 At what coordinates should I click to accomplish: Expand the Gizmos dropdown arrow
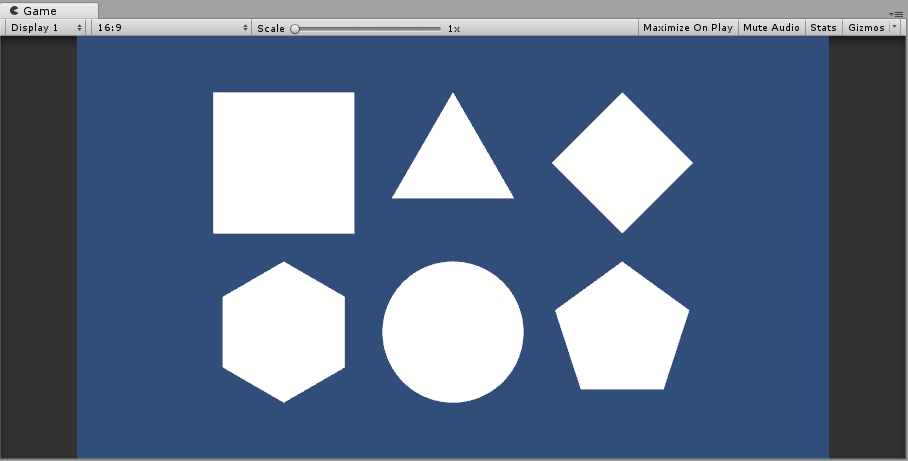[895, 27]
